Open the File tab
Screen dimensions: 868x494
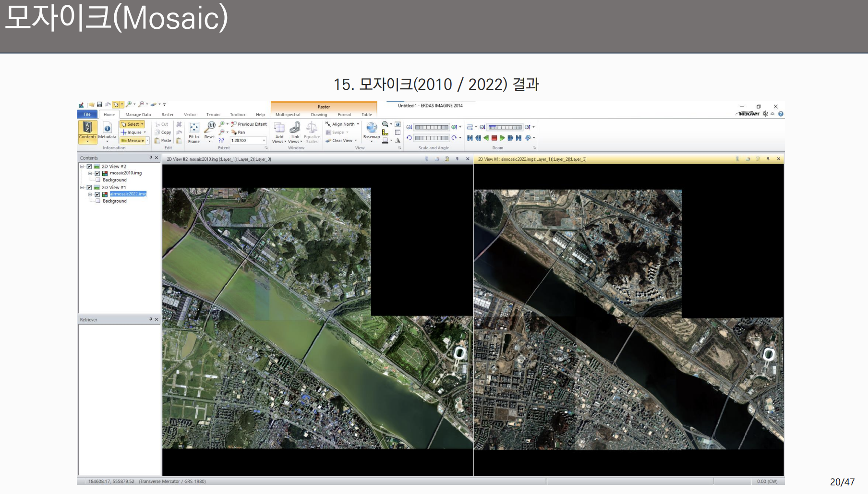coord(87,114)
